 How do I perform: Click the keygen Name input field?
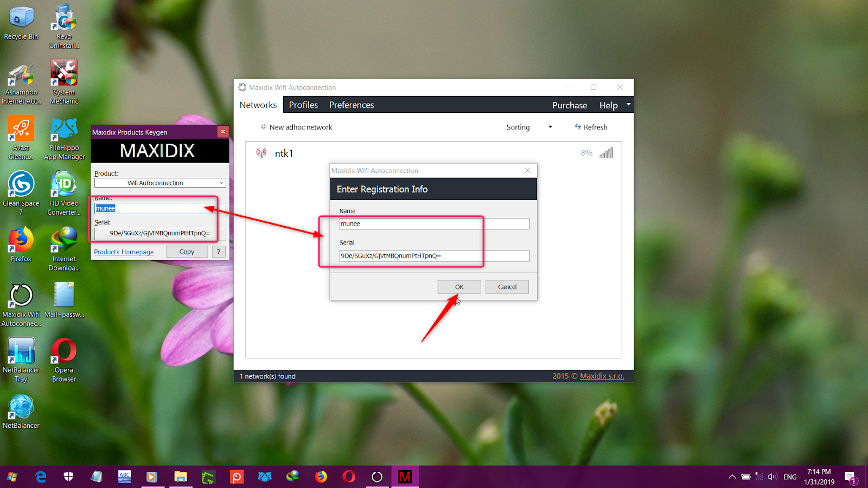coord(160,208)
